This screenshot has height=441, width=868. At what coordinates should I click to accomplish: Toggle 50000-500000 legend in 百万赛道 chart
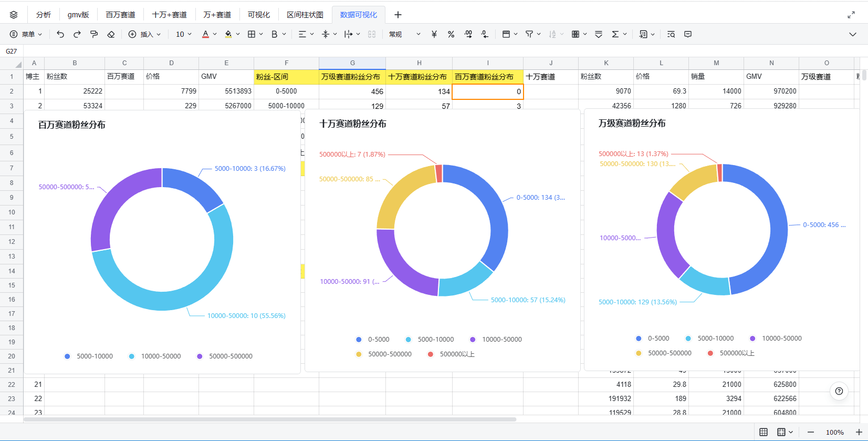pos(225,356)
